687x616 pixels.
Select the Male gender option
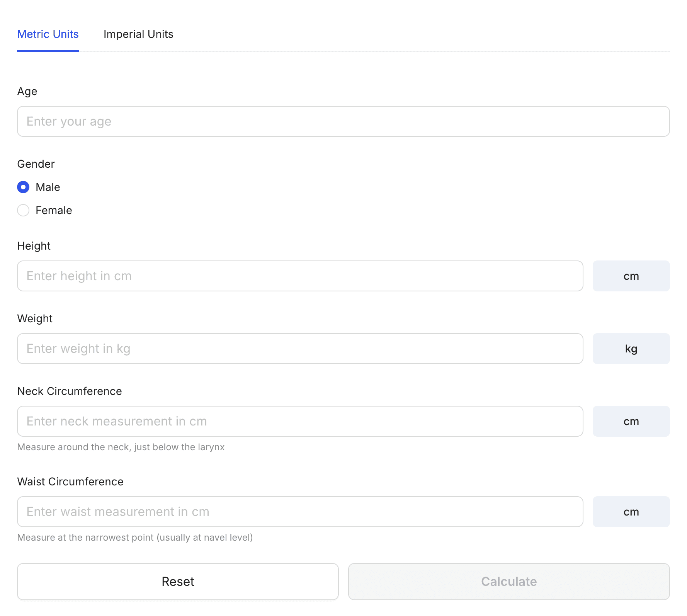(23, 187)
